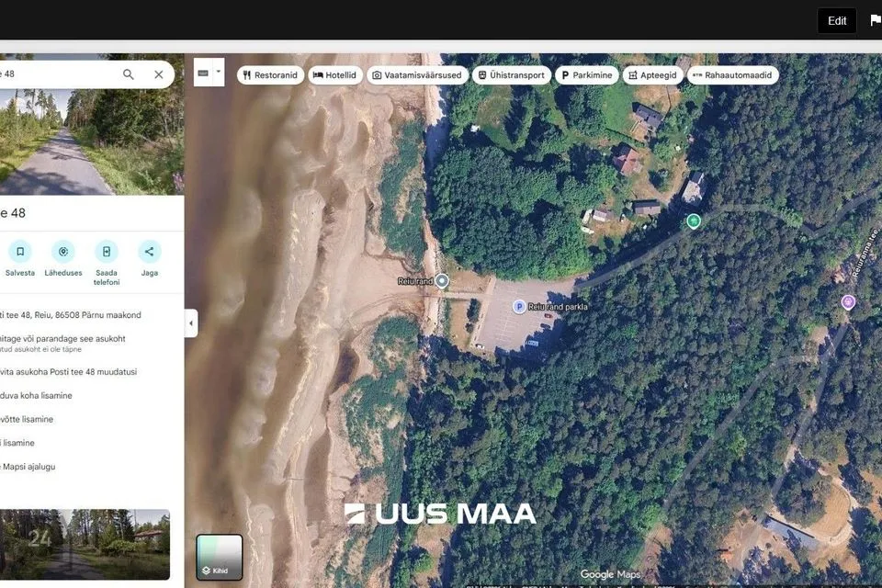The image size is (882, 588).
Task: Open the Läheduses nearby icon
Action: click(x=63, y=252)
